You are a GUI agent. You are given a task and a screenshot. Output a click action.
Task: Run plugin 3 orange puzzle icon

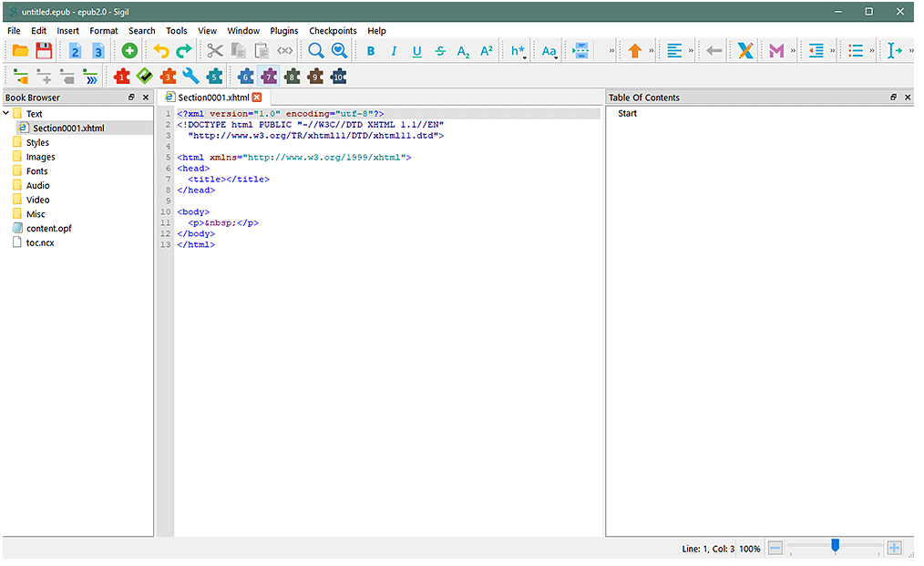point(168,76)
